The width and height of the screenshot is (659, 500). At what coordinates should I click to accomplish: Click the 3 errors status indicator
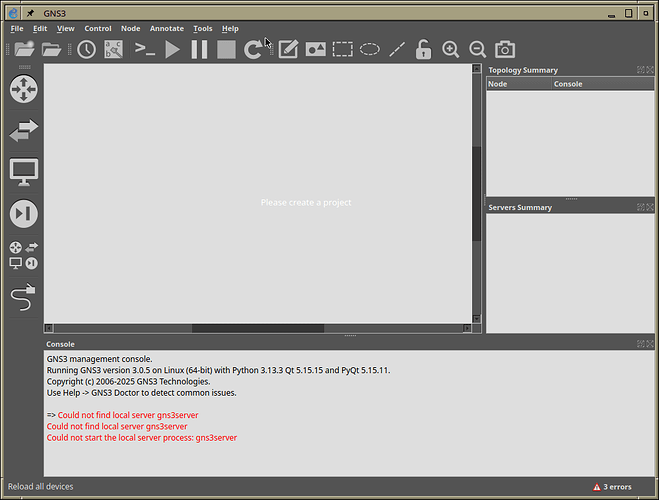click(x=612, y=487)
